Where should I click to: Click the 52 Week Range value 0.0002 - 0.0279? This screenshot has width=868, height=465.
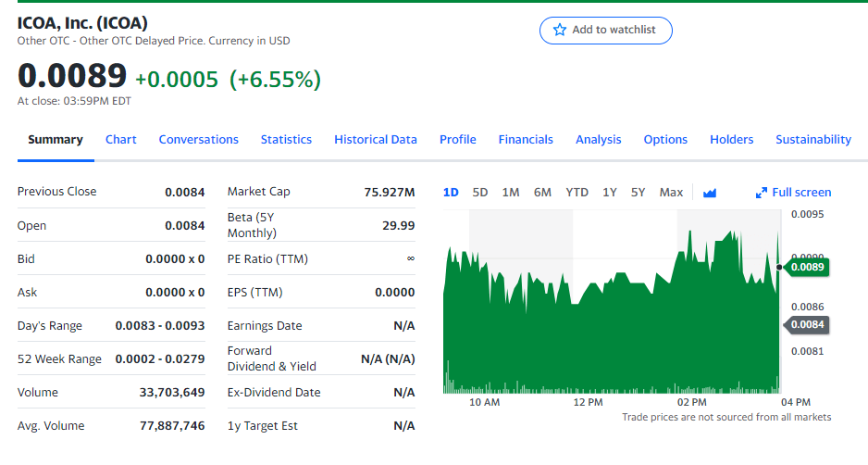pyautogui.click(x=160, y=359)
